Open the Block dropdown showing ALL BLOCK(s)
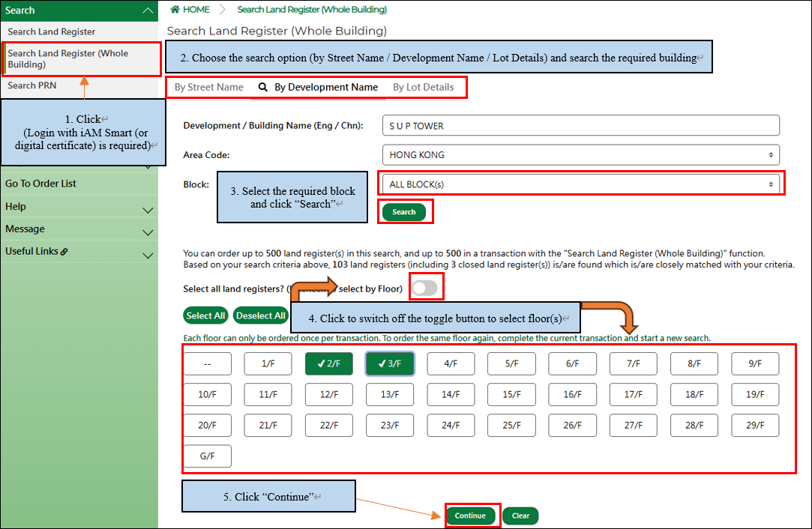The height and width of the screenshot is (529, 812). coord(580,184)
